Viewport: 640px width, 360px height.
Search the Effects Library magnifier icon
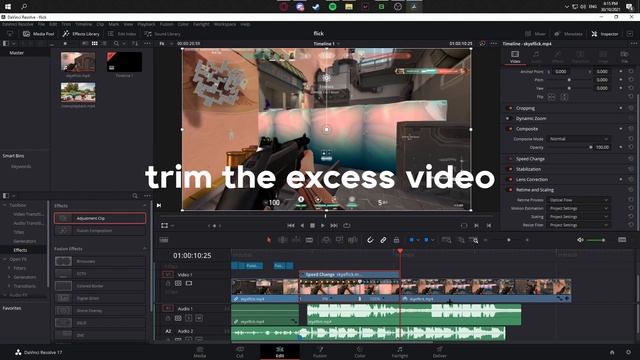coord(135,196)
